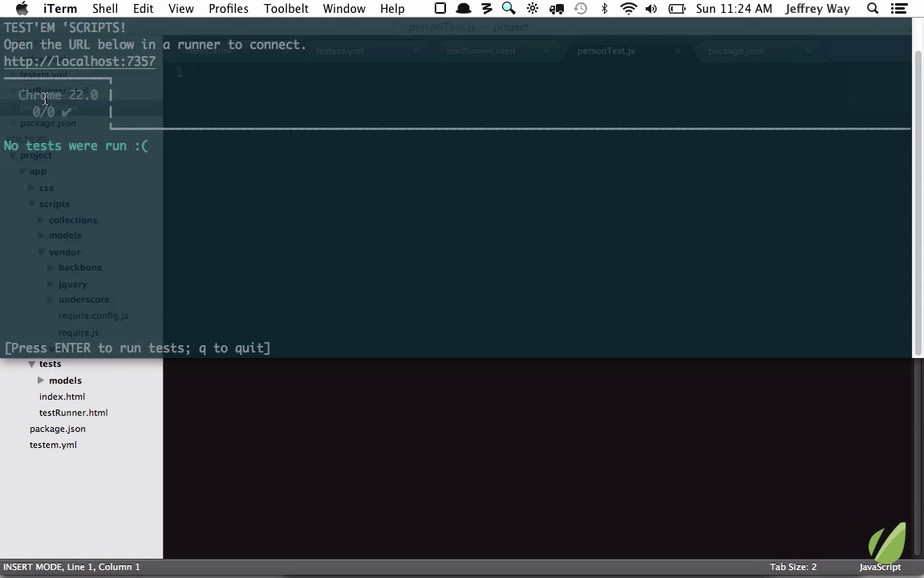The width and height of the screenshot is (924, 578).
Task: Open Notification Center list icon
Action: pyautogui.click(x=899, y=8)
